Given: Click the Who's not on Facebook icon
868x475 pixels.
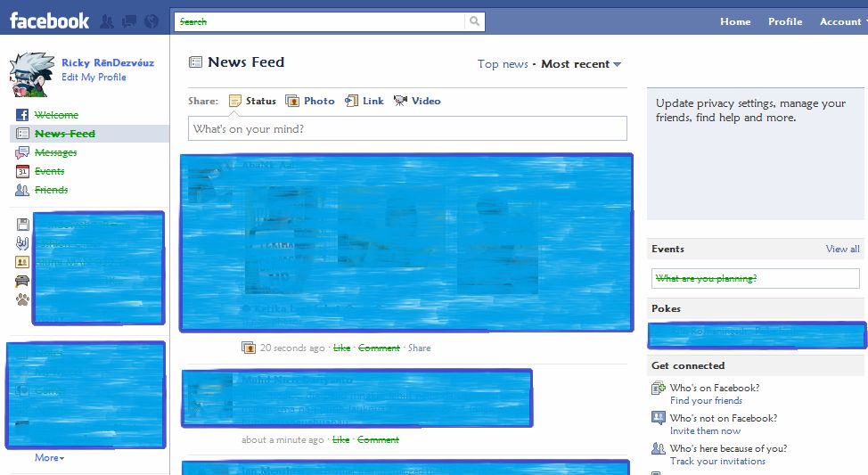Looking at the screenshot, I should click(659, 418).
